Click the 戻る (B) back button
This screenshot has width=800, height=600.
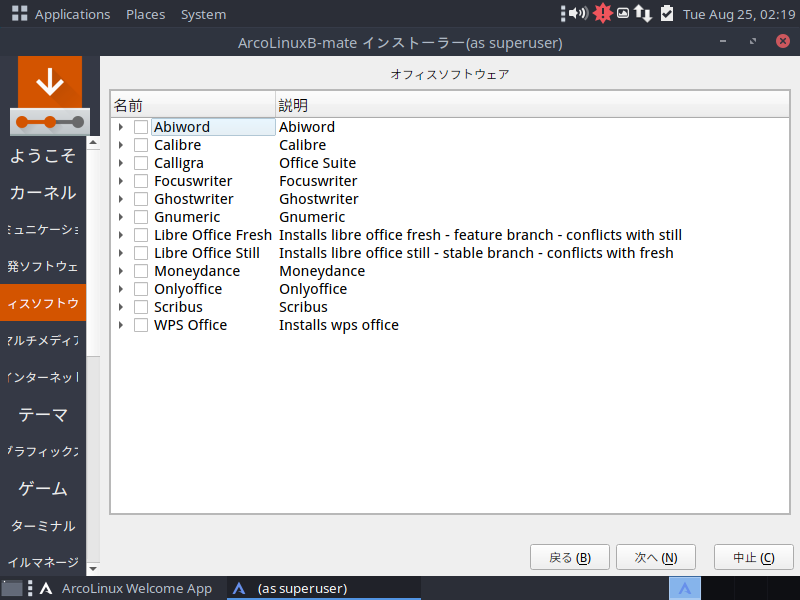click(569, 557)
